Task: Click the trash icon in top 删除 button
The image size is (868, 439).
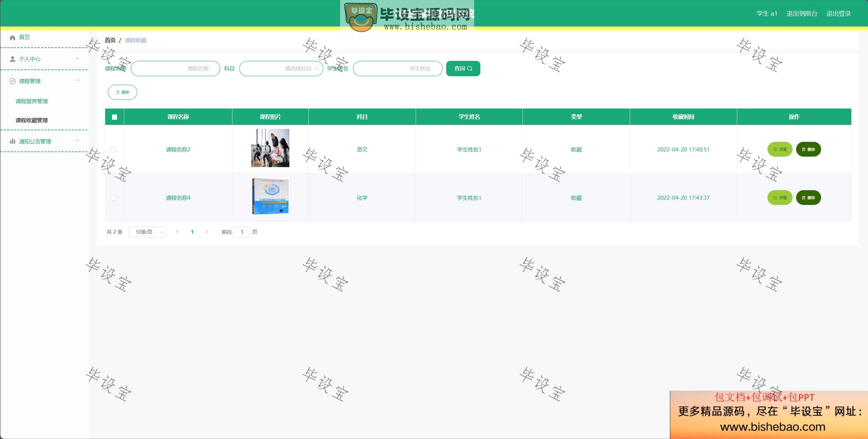Action: click(118, 92)
